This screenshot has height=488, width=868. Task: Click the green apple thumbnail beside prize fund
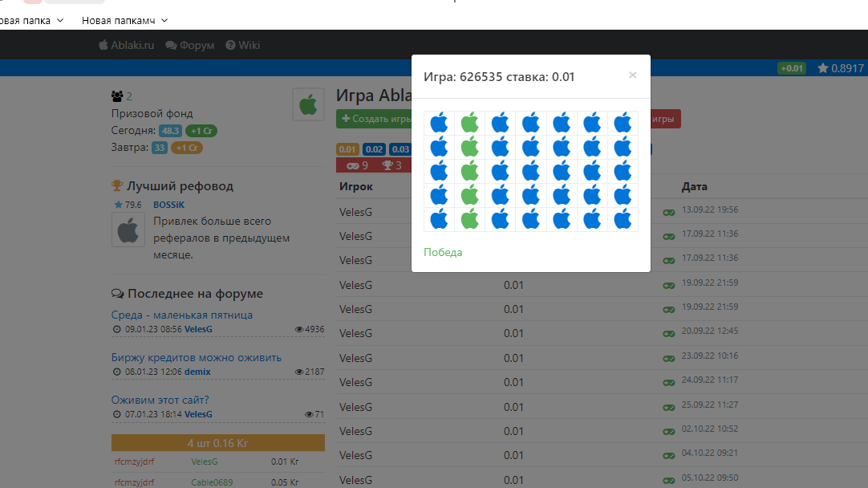pos(308,104)
